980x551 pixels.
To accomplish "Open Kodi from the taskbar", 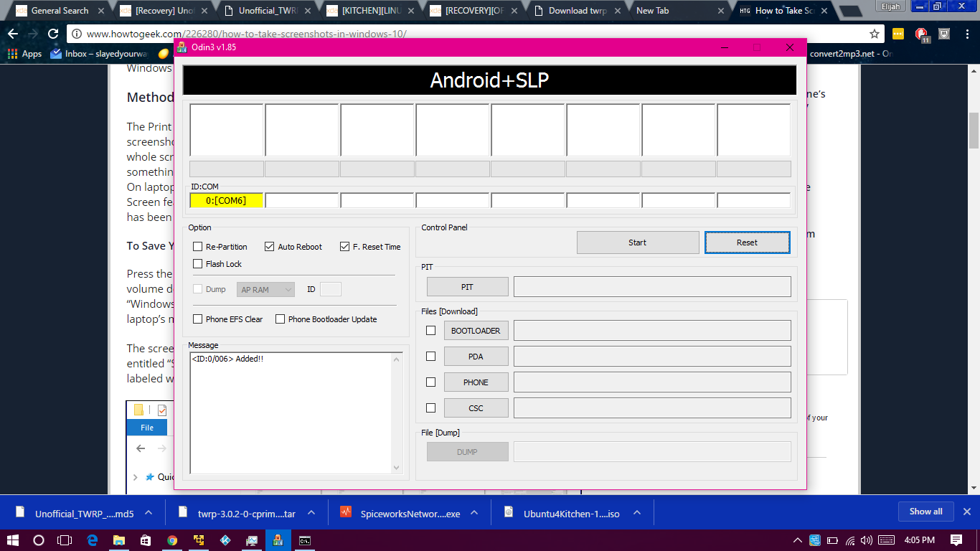I will click(225, 540).
